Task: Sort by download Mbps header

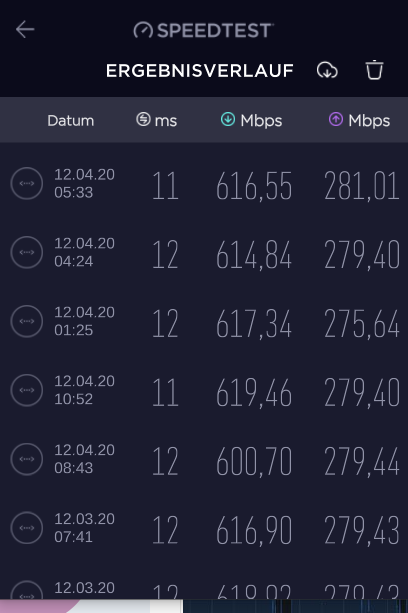Action: [251, 120]
